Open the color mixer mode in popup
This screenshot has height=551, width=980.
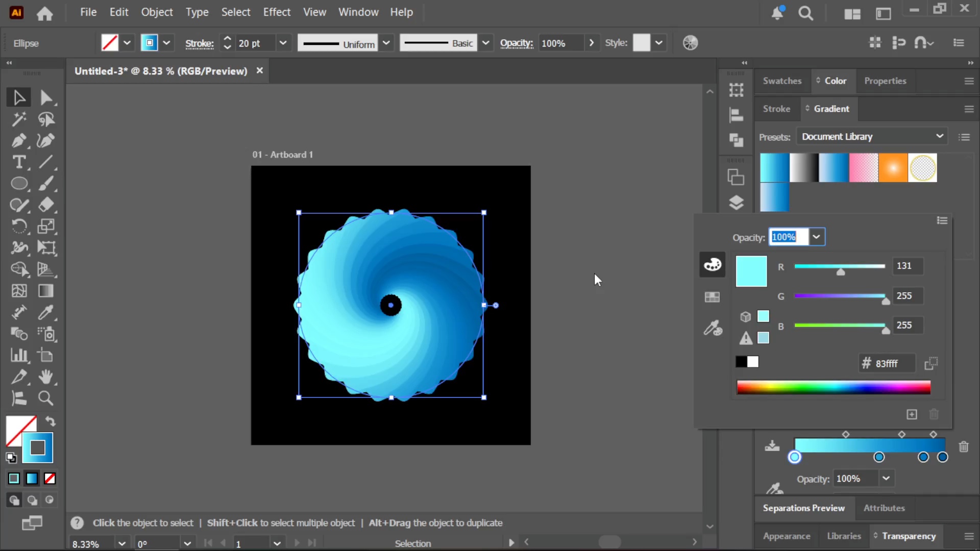[x=712, y=264]
